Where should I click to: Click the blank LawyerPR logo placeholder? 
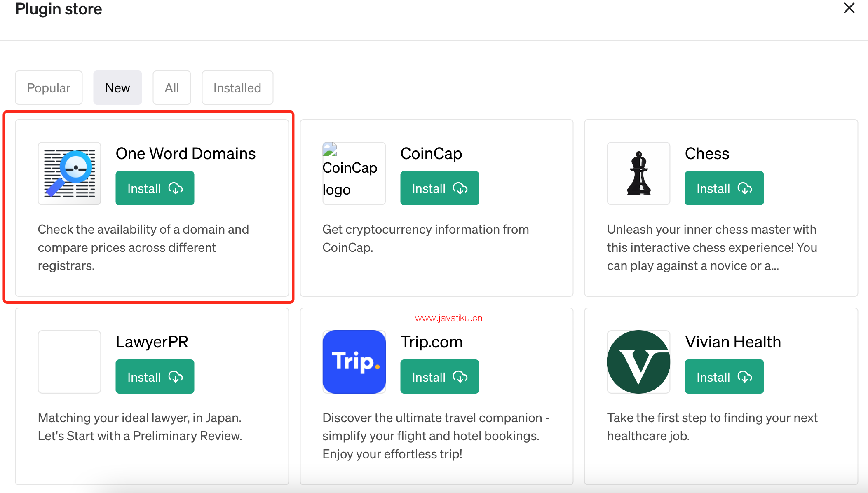pyautogui.click(x=70, y=362)
